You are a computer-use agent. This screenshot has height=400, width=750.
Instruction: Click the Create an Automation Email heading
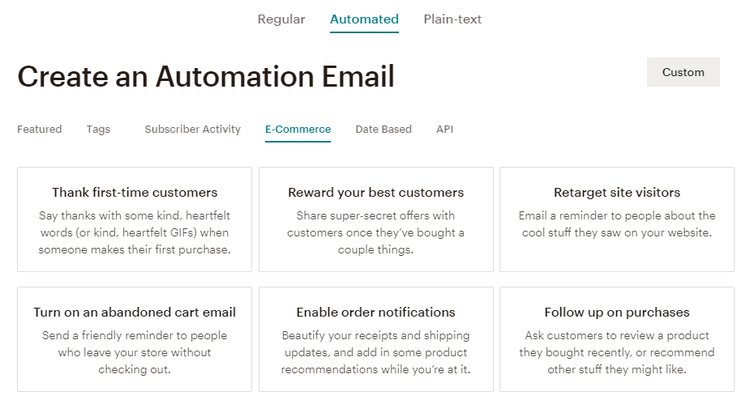click(x=206, y=77)
